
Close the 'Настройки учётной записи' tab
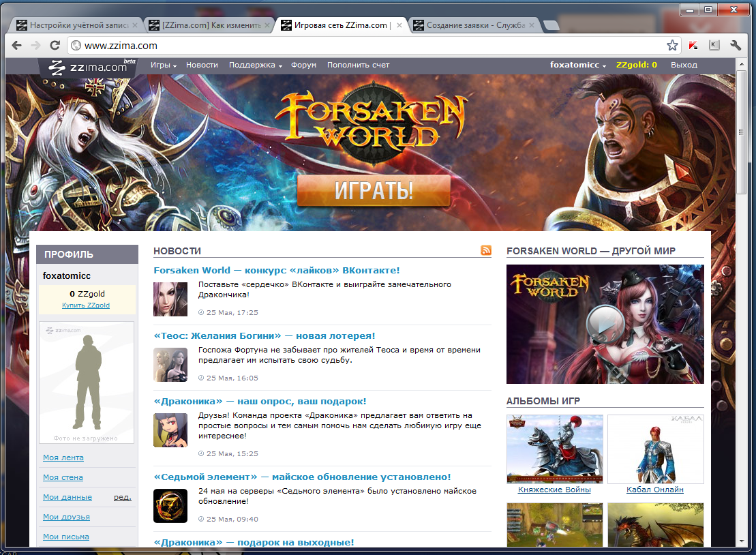click(135, 25)
